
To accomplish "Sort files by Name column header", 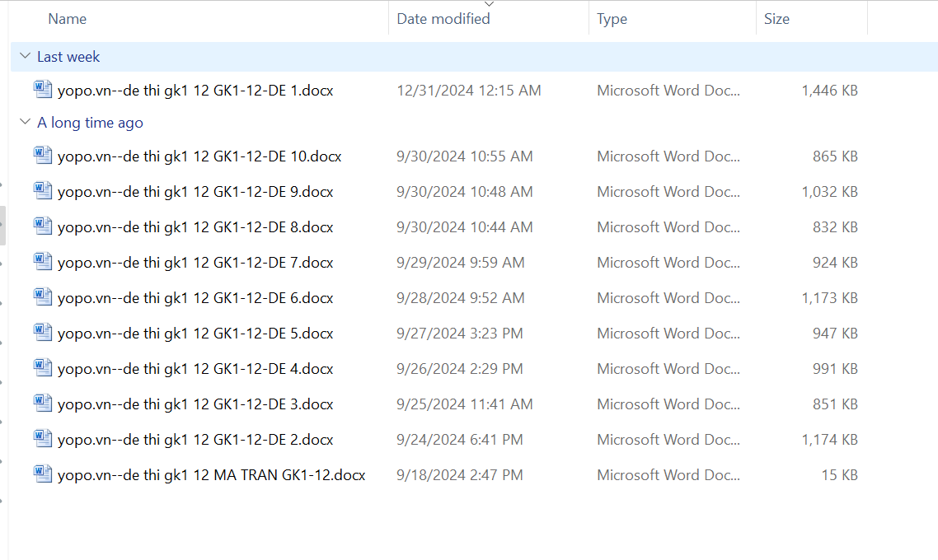I will [68, 19].
